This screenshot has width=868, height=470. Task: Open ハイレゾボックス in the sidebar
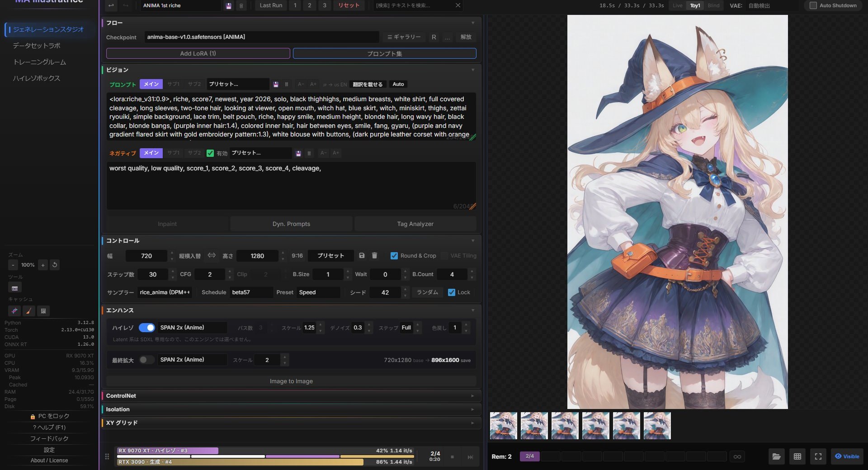click(37, 78)
